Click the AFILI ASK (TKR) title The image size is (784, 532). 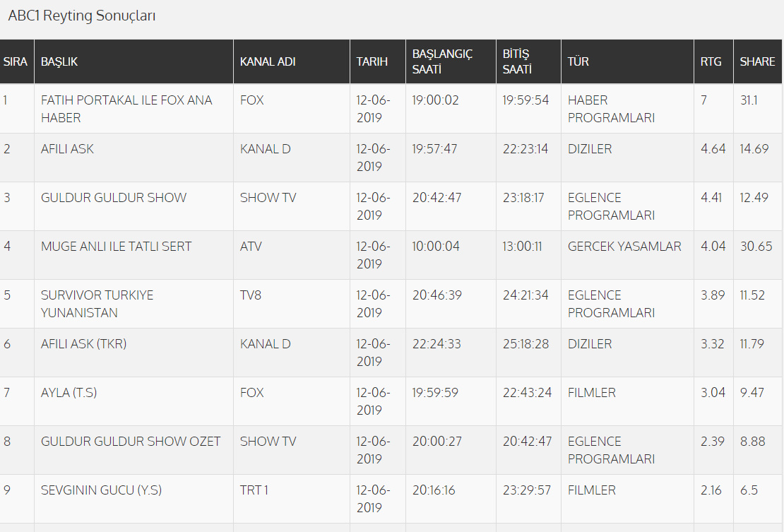tap(83, 344)
